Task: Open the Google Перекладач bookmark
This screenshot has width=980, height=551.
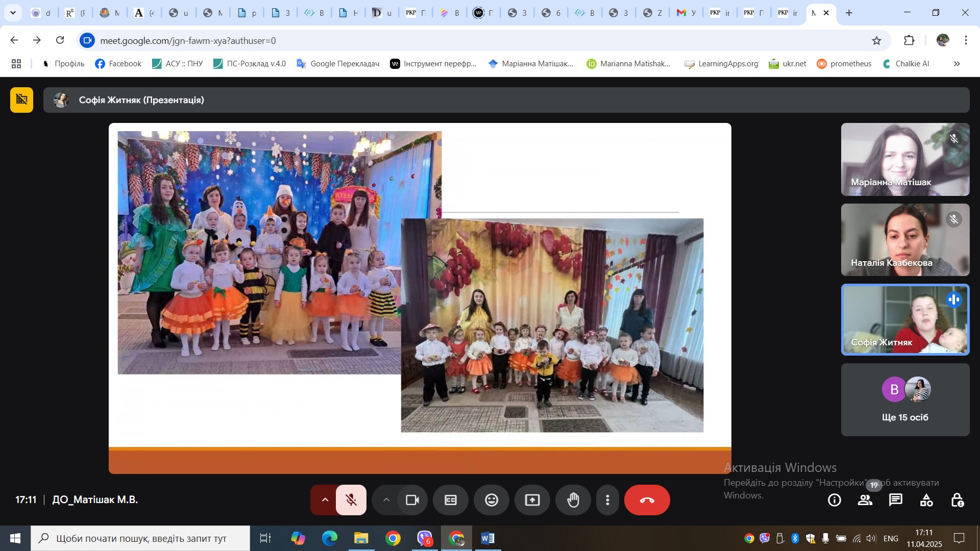Action: pyautogui.click(x=338, y=64)
